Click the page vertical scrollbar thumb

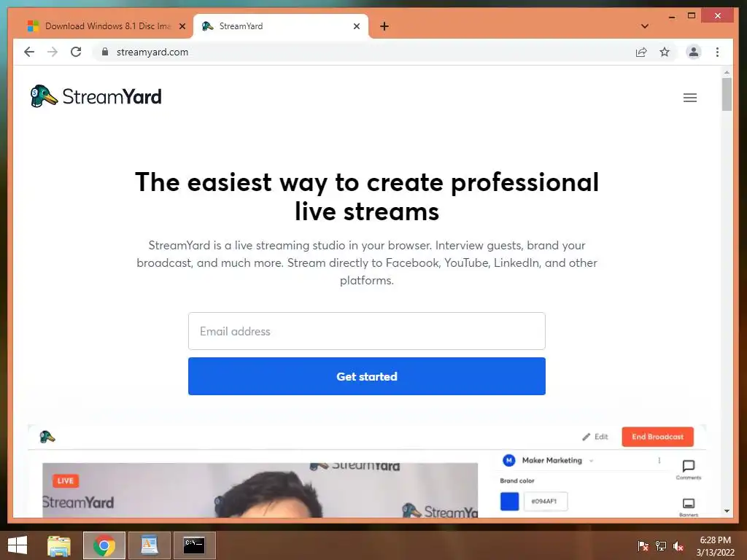pos(727,94)
